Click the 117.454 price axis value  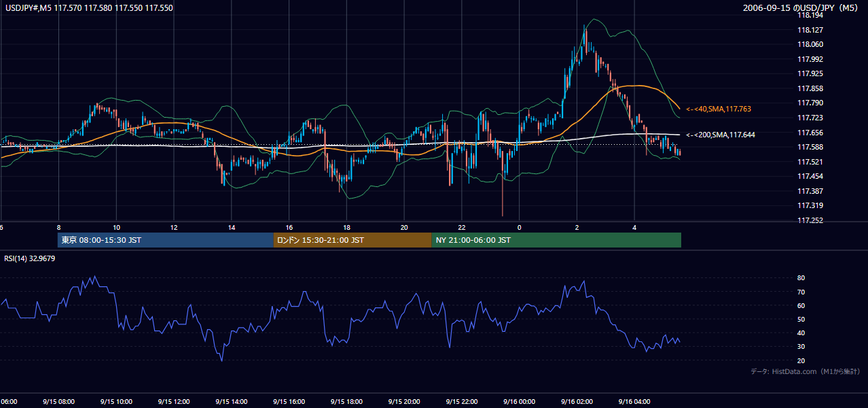click(810, 176)
